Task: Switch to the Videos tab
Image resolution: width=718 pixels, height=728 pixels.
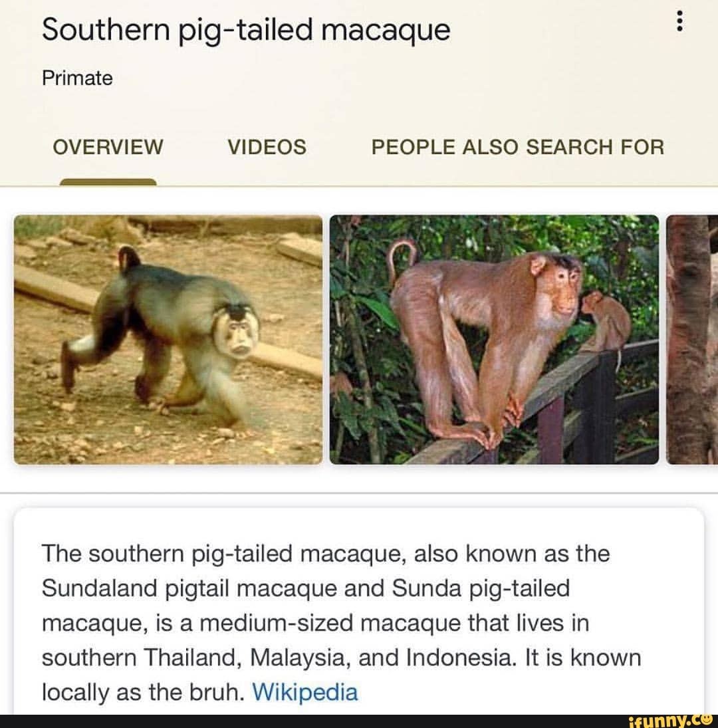Action: click(x=267, y=147)
